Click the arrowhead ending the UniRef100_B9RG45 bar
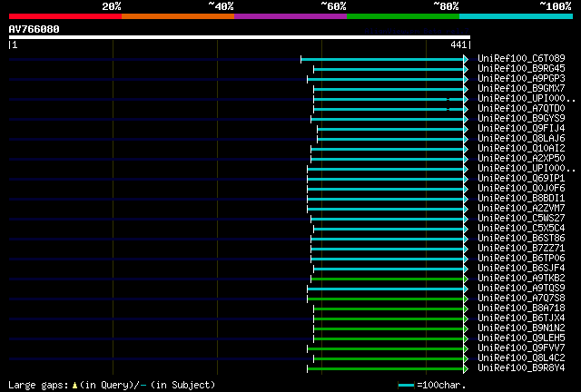The height and width of the screenshot is (392, 581). (466, 69)
